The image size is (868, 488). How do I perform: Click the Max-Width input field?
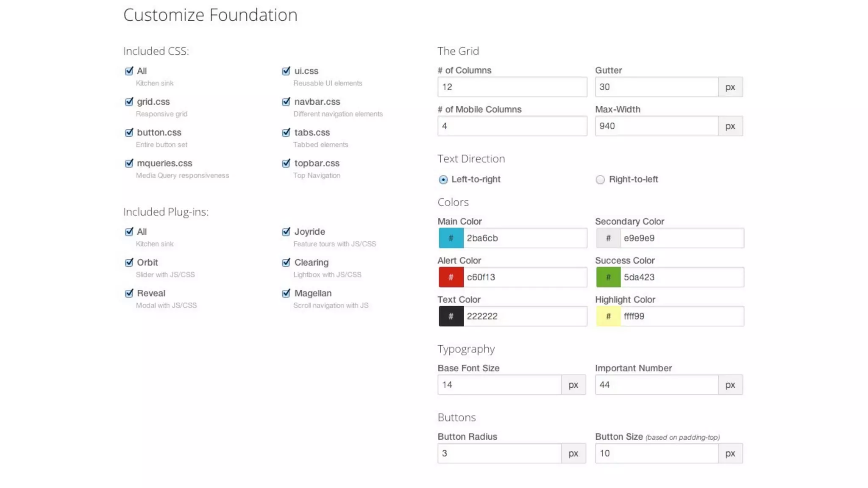(x=656, y=126)
